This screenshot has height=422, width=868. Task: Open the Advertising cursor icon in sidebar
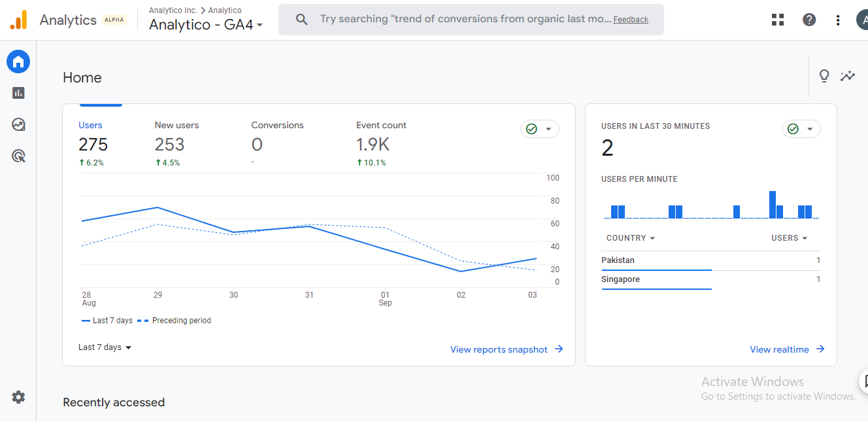18,156
